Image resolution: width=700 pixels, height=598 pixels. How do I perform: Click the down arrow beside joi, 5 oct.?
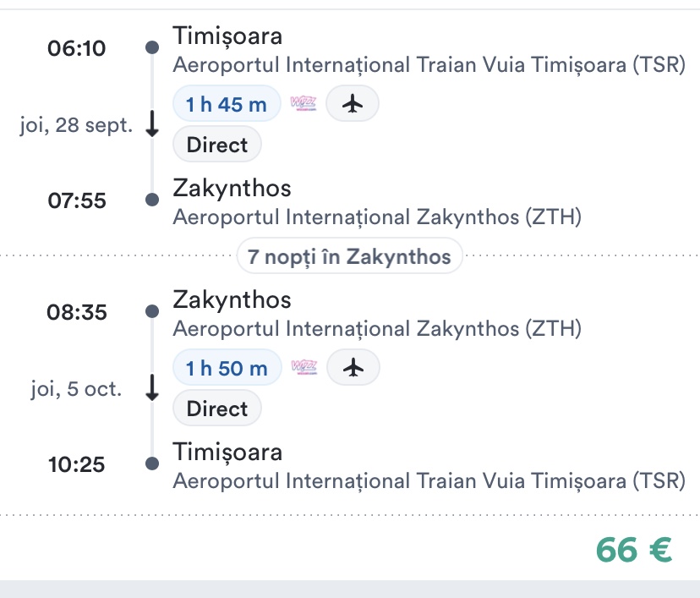[152, 388]
